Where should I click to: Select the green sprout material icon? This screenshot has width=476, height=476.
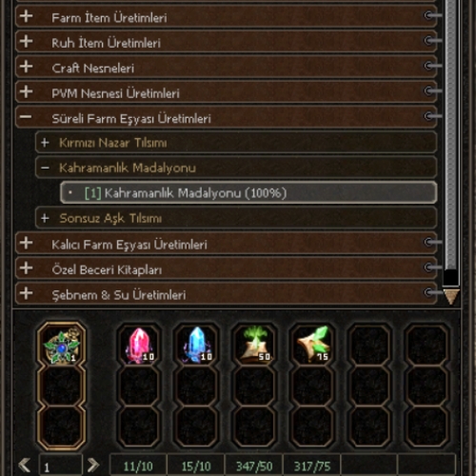(x=254, y=346)
